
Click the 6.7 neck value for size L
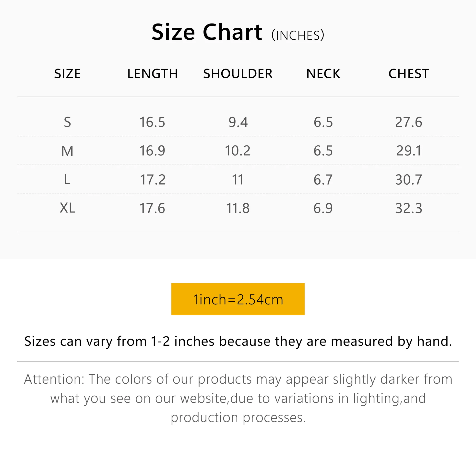point(323,179)
